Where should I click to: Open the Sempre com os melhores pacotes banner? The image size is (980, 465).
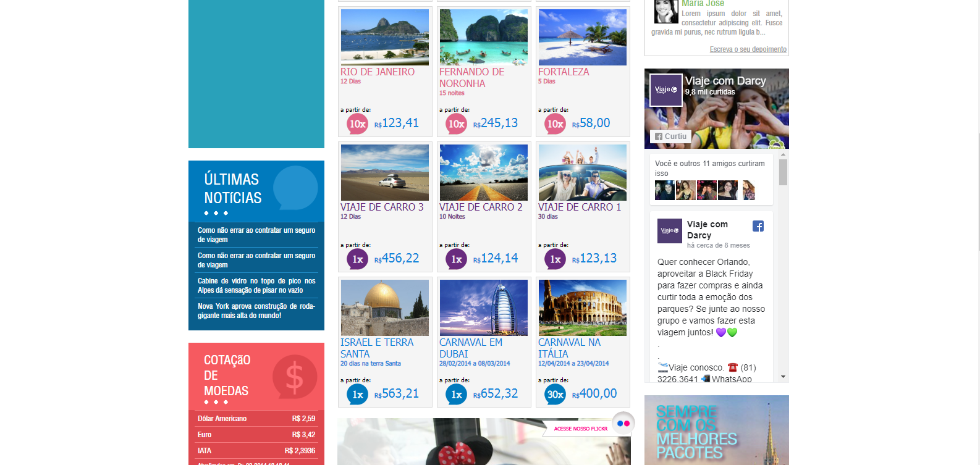pyautogui.click(x=716, y=430)
